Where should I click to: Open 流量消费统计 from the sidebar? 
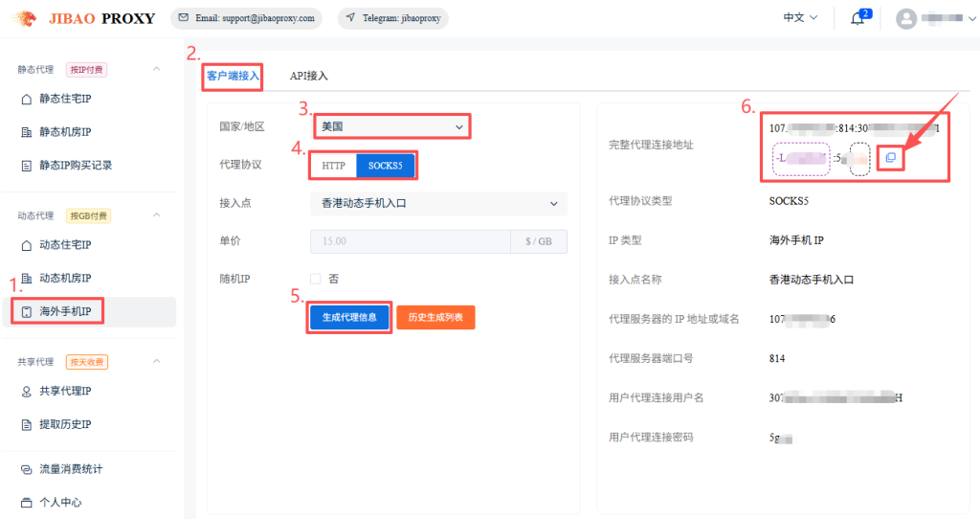[70, 469]
